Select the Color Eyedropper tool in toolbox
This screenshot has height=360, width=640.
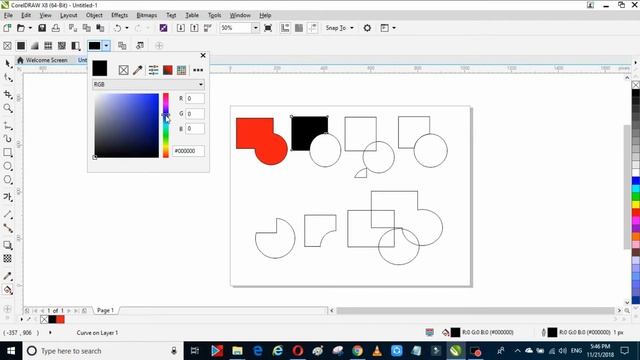pos(8,276)
